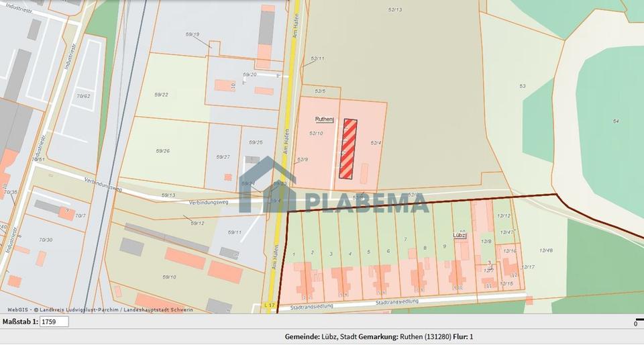Click the scale bar indicator

tap(634, 323)
